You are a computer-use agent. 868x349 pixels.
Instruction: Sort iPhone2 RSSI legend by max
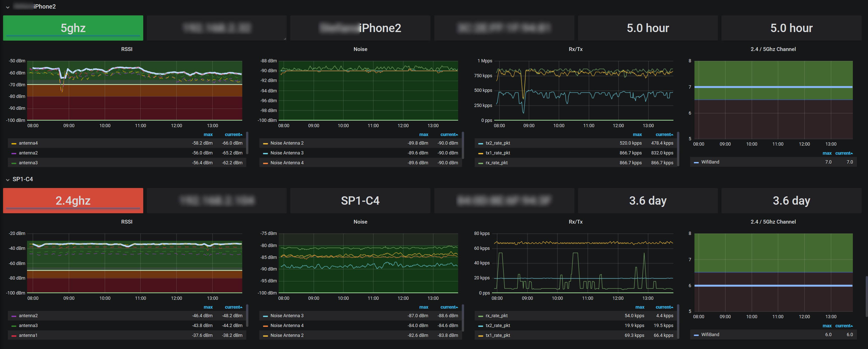pos(208,134)
